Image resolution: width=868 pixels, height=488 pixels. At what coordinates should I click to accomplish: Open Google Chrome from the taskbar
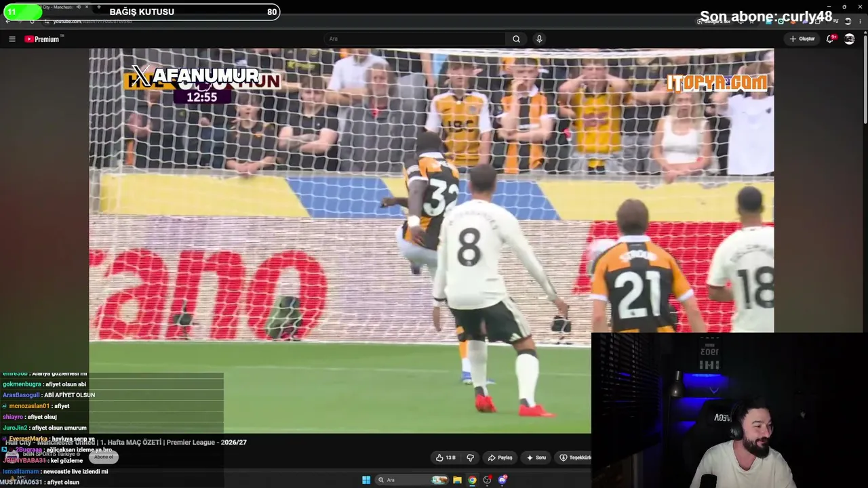tap(472, 480)
